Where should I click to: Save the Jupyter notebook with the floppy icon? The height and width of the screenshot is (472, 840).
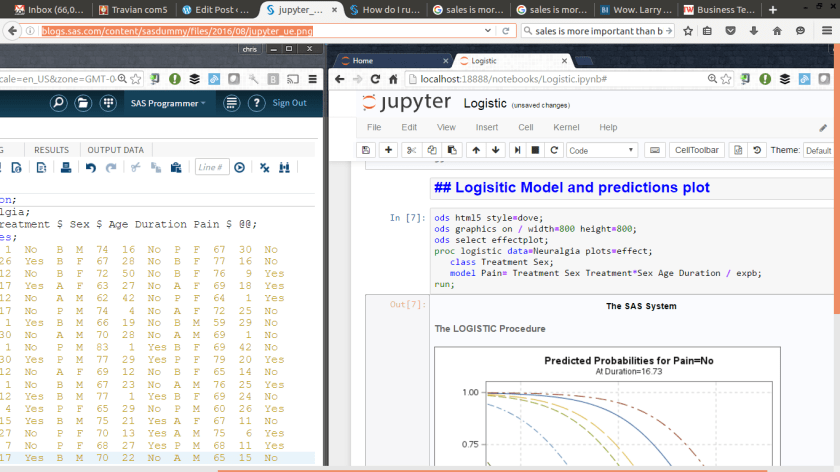pyautogui.click(x=366, y=151)
